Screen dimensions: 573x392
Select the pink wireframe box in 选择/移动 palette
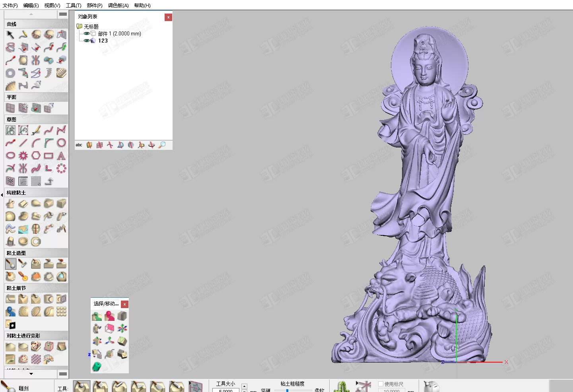(109, 328)
